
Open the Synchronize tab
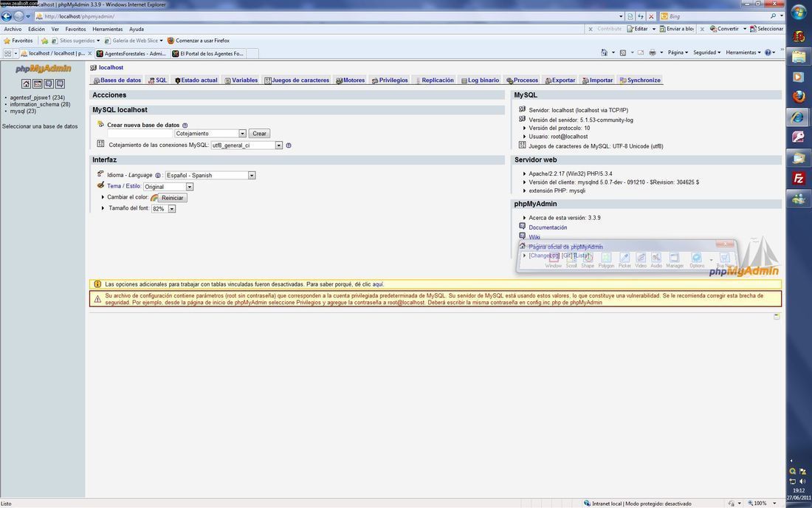point(640,80)
